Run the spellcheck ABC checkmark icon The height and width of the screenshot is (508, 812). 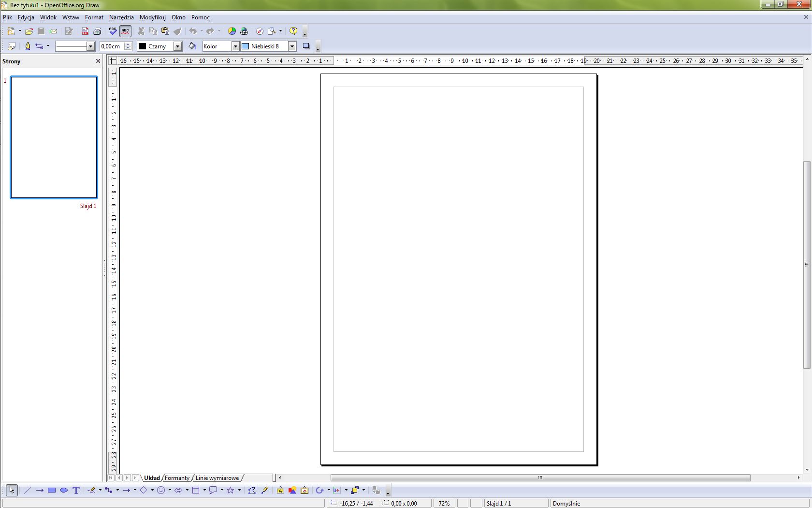113,31
